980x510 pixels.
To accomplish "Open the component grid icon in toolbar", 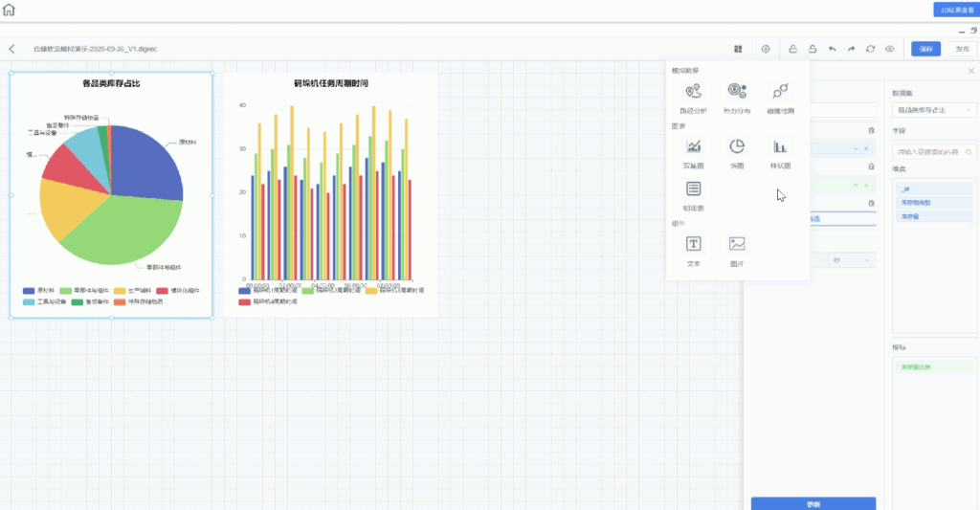I will [x=738, y=49].
